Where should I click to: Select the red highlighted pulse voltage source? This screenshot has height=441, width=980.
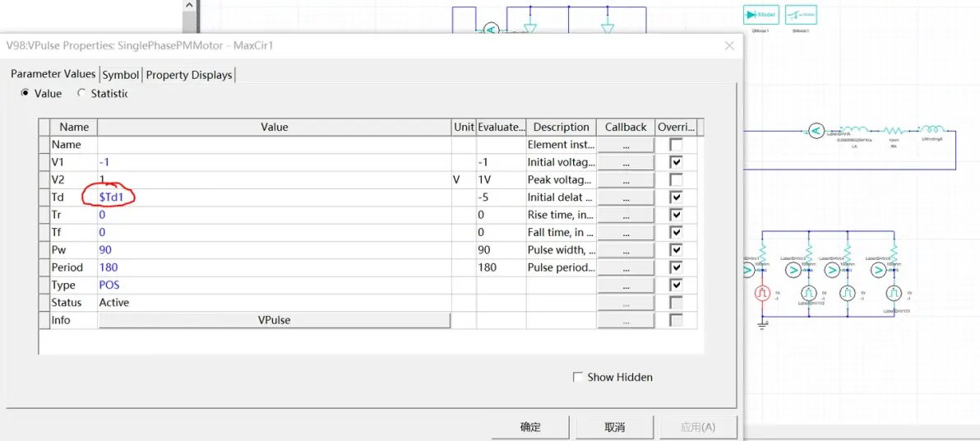pos(762,293)
